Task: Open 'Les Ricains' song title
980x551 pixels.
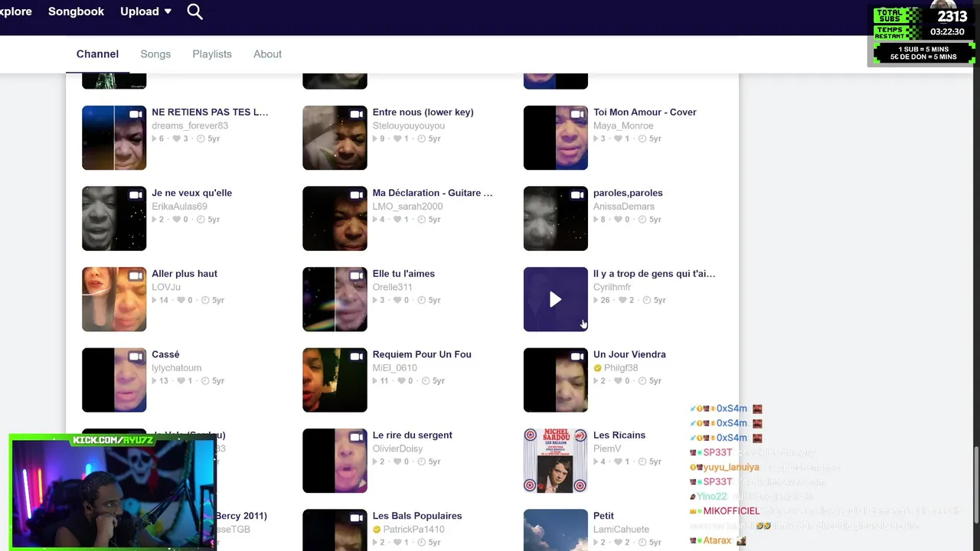Action: 619,435
